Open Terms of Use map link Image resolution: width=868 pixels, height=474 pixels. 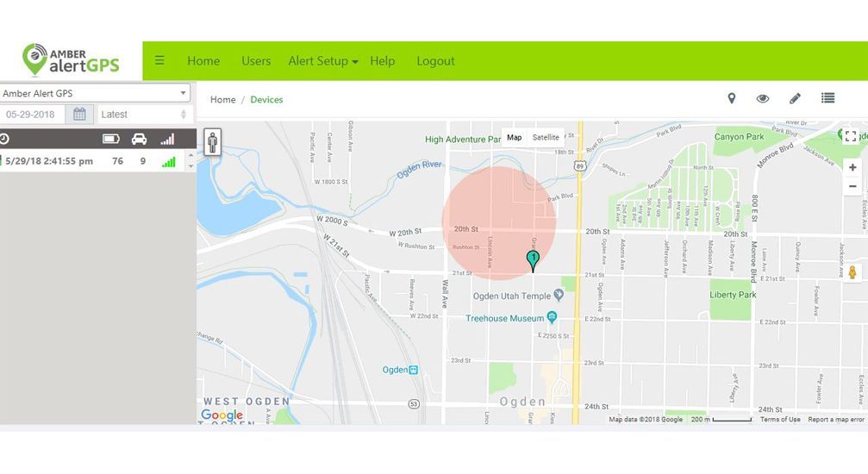pyautogui.click(x=780, y=420)
